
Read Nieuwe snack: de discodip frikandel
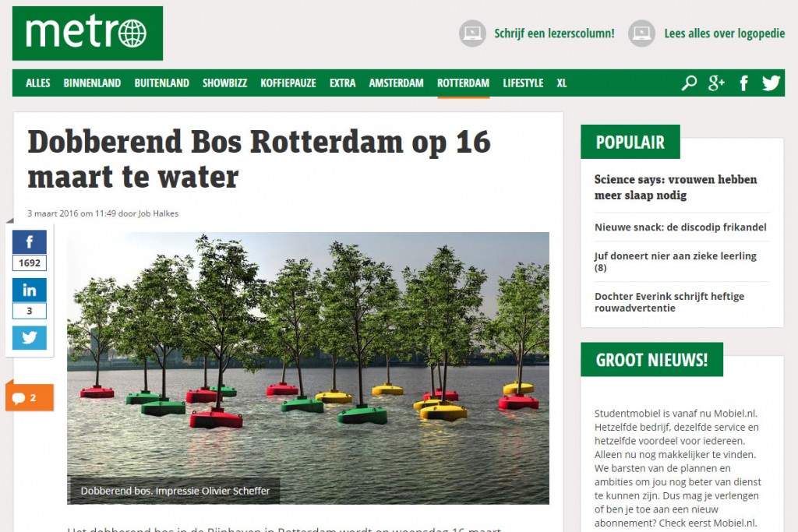[x=680, y=227]
